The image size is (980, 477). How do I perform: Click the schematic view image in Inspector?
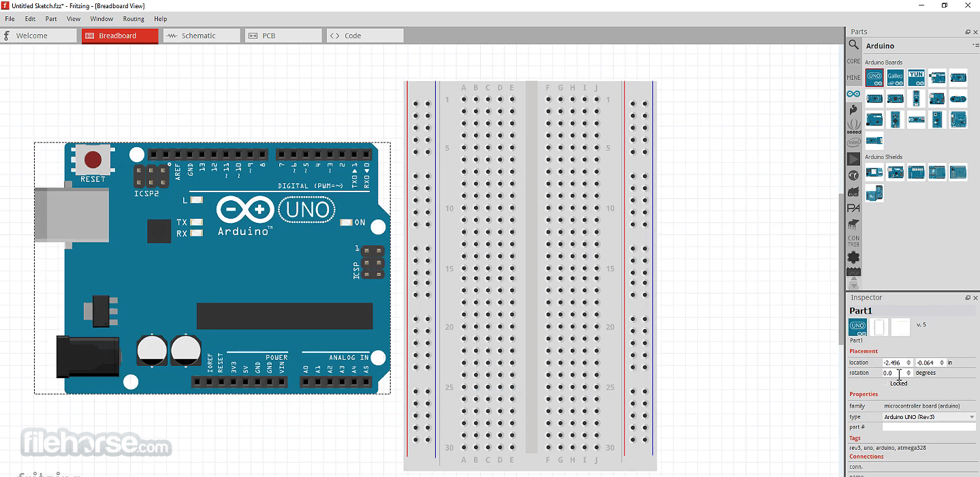point(879,327)
